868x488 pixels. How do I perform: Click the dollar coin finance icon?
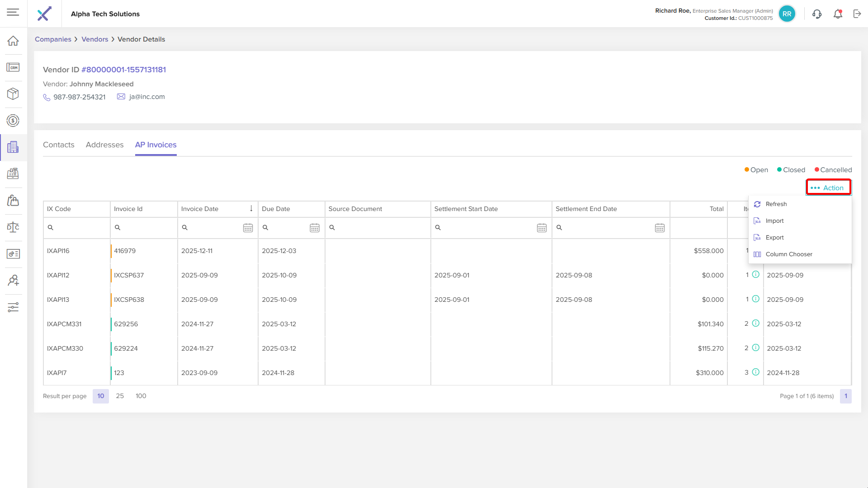coord(13,121)
